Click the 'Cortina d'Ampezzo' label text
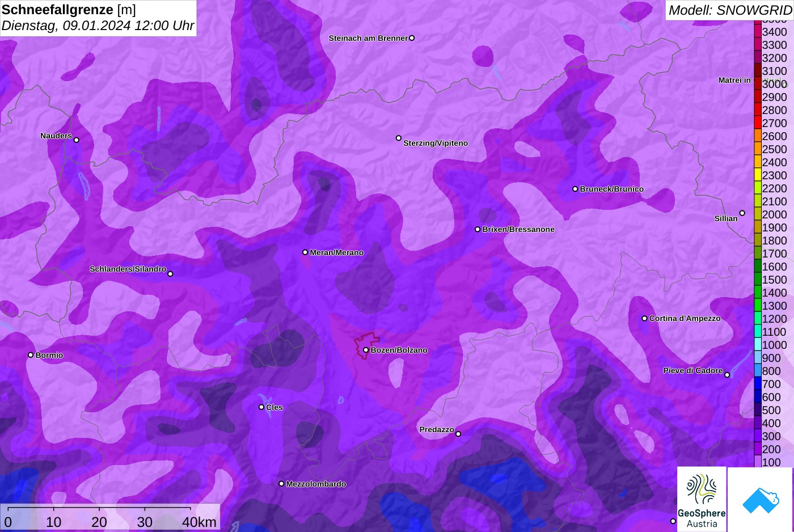The width and height of the screenshot is (794, 532). (685, 318)
